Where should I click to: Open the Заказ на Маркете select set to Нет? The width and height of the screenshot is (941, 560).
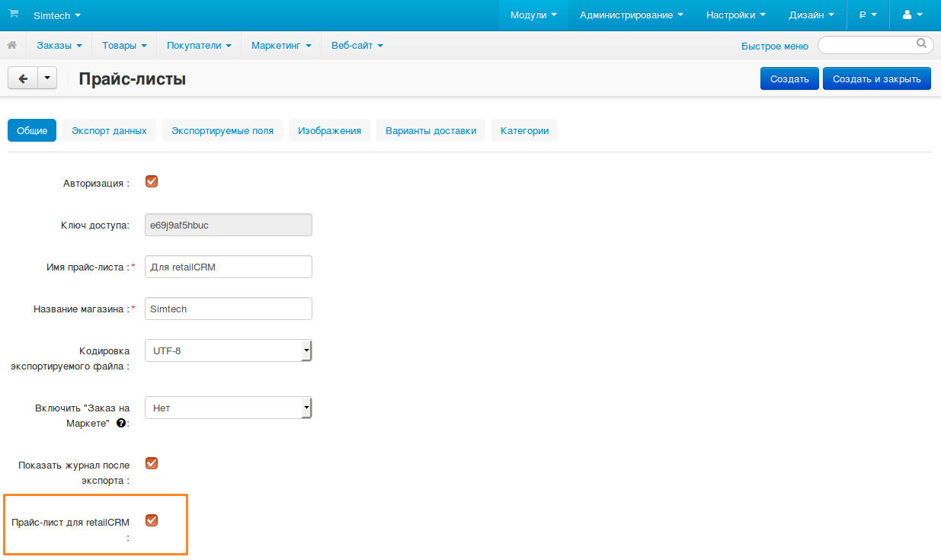point(228,408)
